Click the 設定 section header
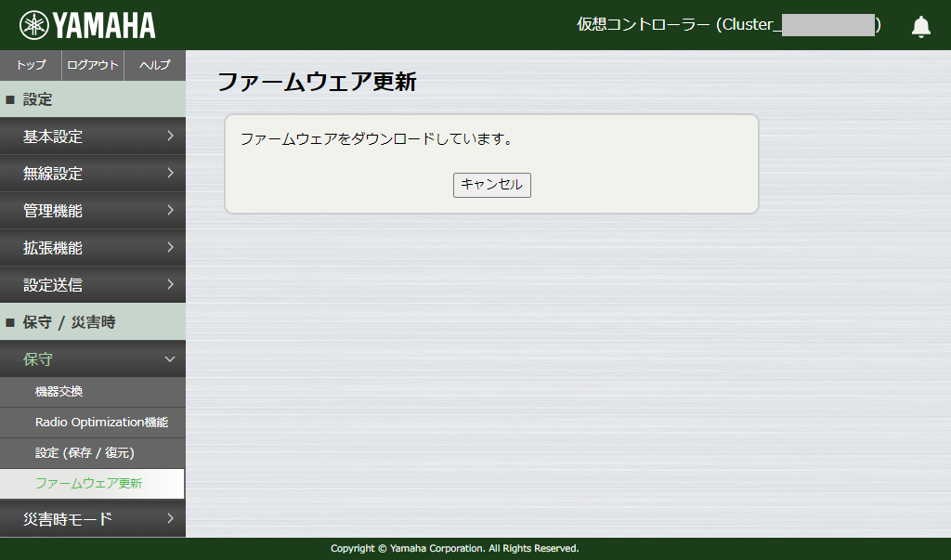The image size is (951, 560). pos(93,99)
